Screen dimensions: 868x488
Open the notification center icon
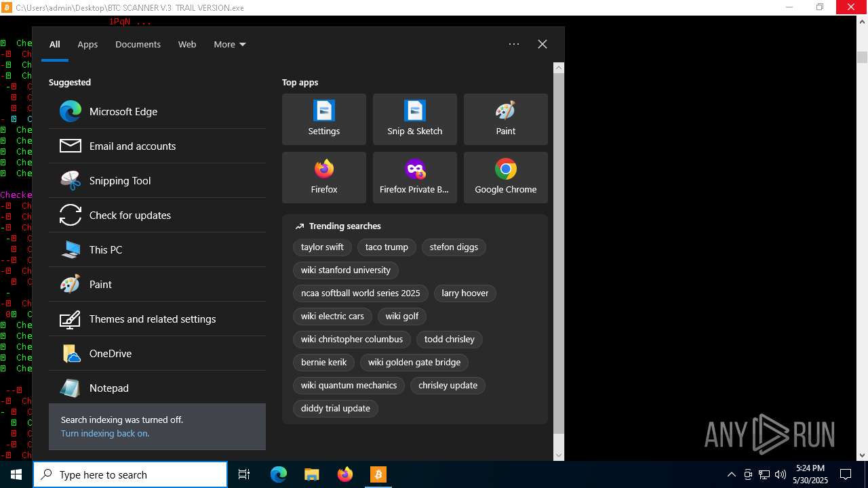pos(846,474)
